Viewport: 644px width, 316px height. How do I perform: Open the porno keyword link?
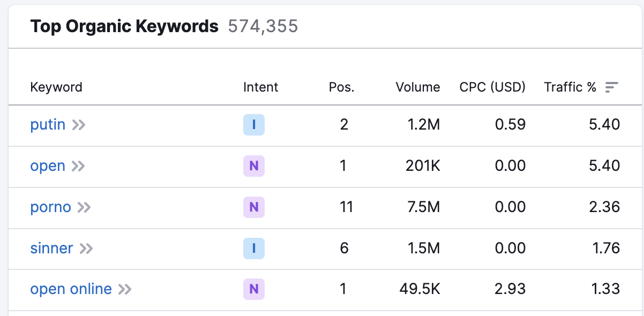tap(50, 207)
